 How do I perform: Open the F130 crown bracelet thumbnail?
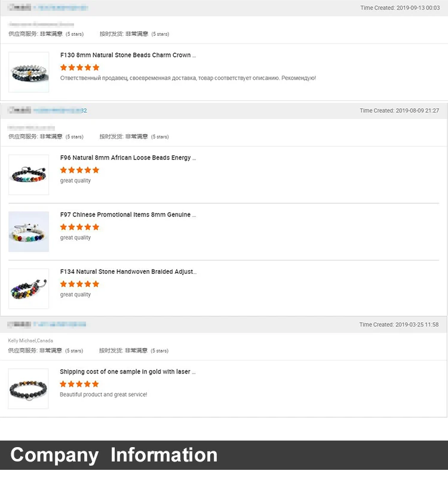(x=29, y=72)
